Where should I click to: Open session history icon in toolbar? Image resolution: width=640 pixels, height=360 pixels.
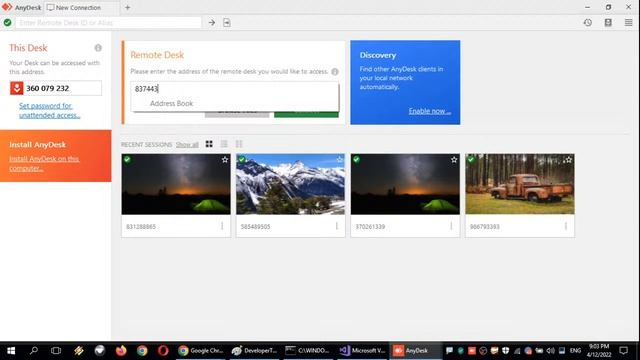click(x=588, y=22)
